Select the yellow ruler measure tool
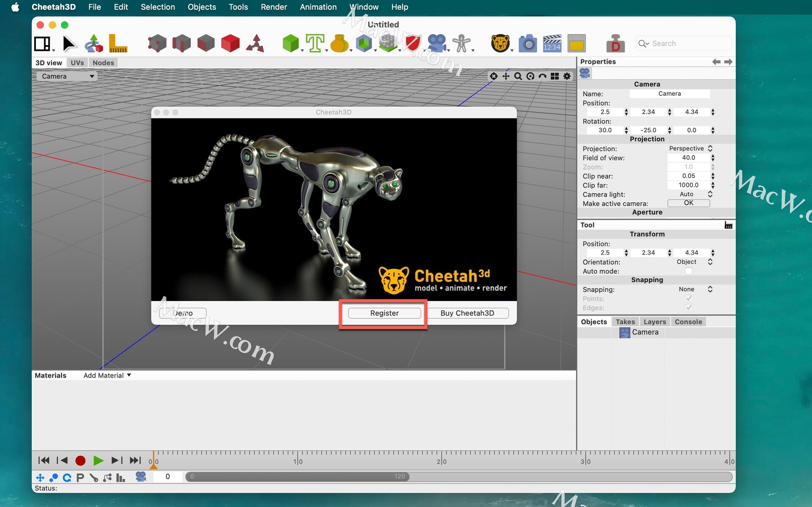Viewport: 812px width, 507px height. click(x=118, y=44)
